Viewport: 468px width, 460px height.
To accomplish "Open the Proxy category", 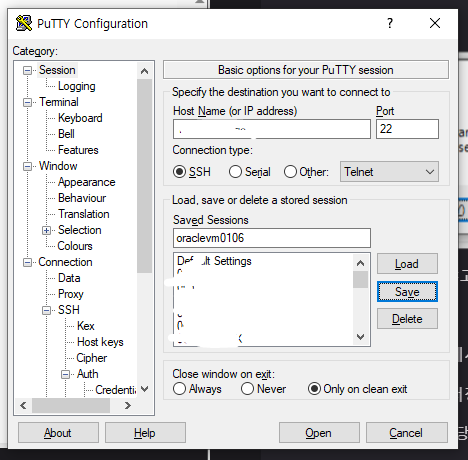I will 71,294.
